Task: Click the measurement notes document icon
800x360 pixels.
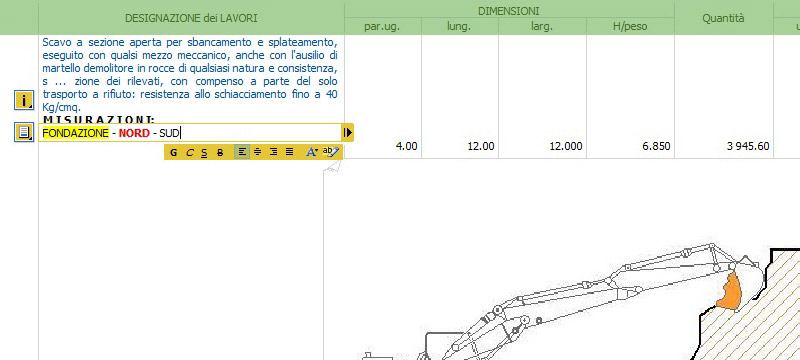Action: [23, 133]
